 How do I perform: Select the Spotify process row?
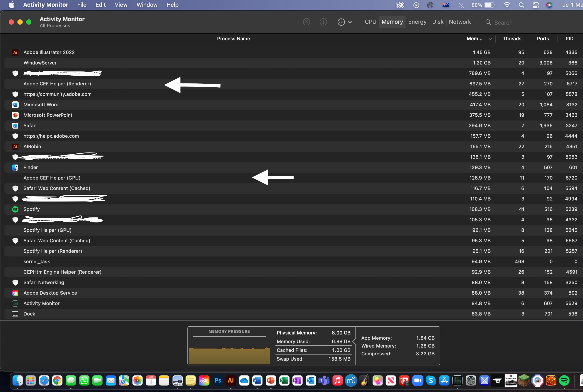pyautogui.click(x=32, y=209)
